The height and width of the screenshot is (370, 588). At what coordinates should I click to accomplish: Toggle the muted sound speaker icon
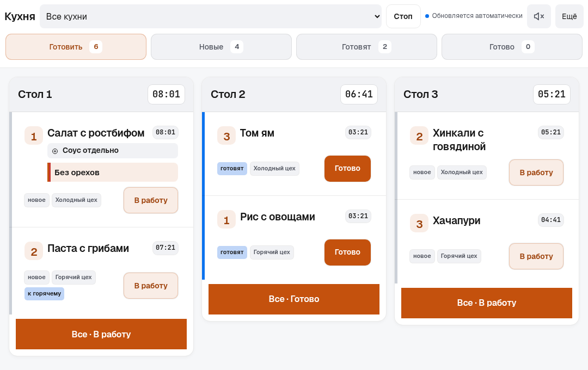(539, 16)
